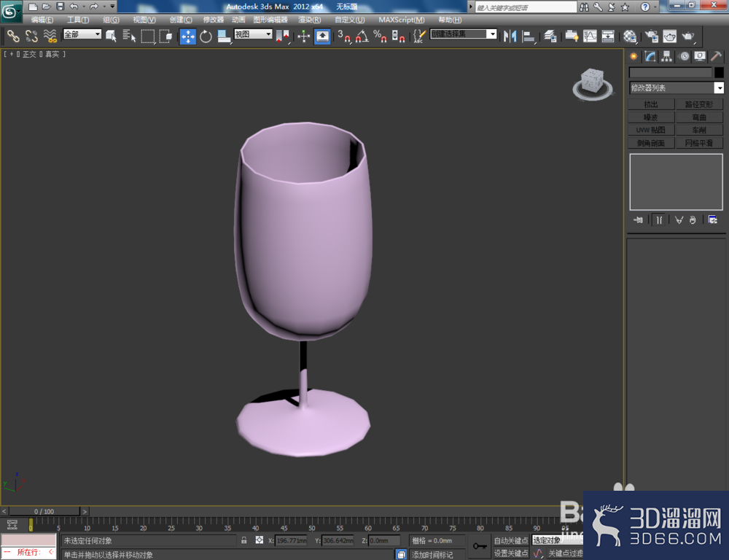Click the Select and Manipulate icon
The height and width of the screenshot is (560, 729).
pyautogui.click(x=303, y=36)
